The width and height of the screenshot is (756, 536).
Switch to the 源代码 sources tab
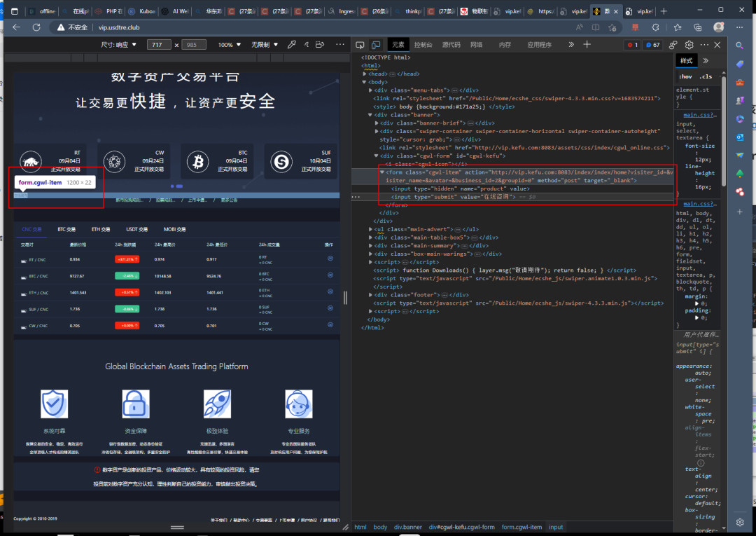(x=451, y=45)
